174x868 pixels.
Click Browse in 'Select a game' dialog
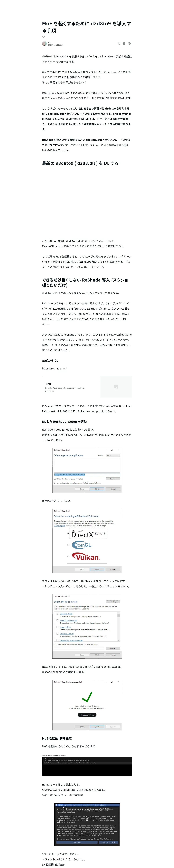coord(113,479)
